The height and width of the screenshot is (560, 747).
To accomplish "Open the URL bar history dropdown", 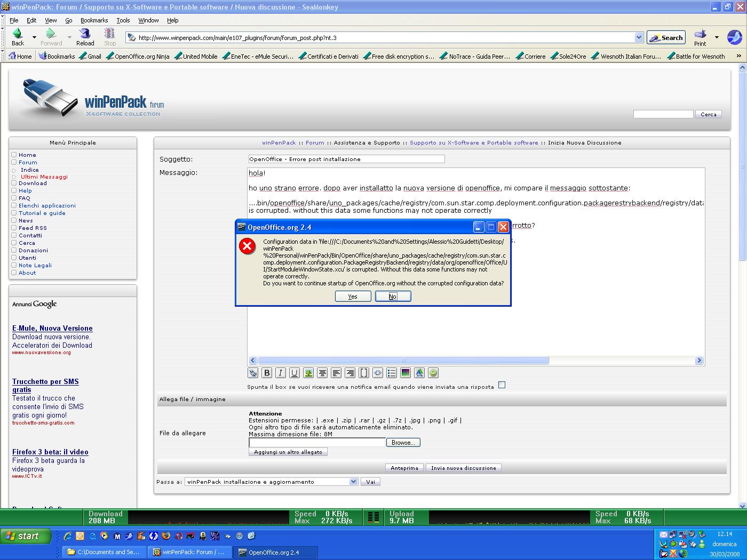I will pyautogui.click(x=639, y=37).
